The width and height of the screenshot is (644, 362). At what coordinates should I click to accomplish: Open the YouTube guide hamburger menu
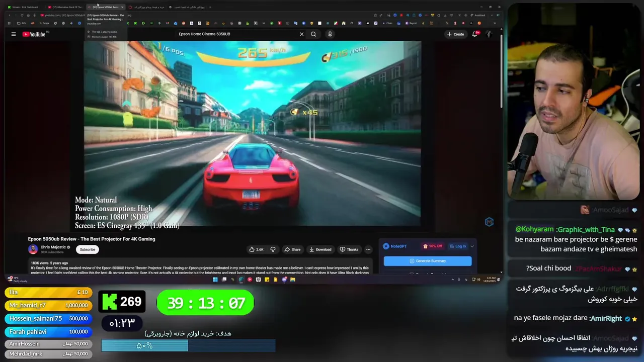(14, 34)
